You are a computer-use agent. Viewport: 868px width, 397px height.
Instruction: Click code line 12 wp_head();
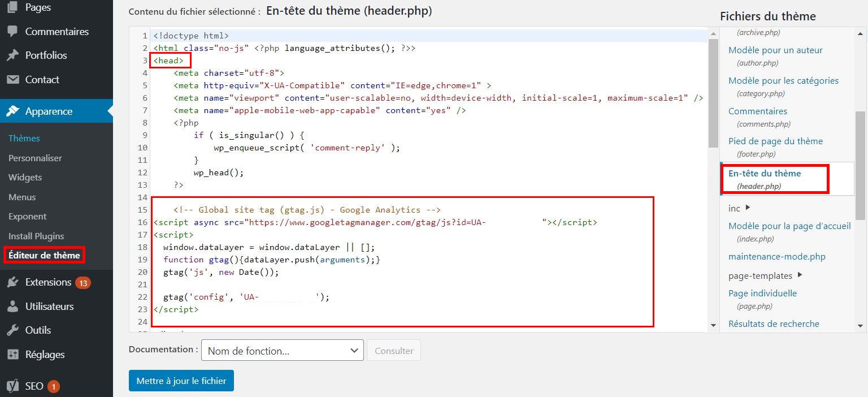point(219,172)
